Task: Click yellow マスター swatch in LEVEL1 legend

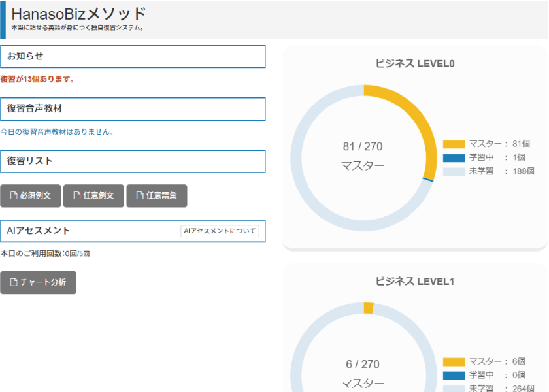Action: [454, 362]
